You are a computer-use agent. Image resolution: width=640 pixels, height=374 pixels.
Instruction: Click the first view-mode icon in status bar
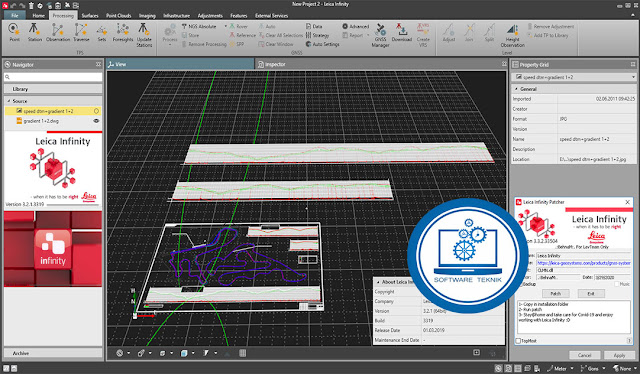[498, 368]
